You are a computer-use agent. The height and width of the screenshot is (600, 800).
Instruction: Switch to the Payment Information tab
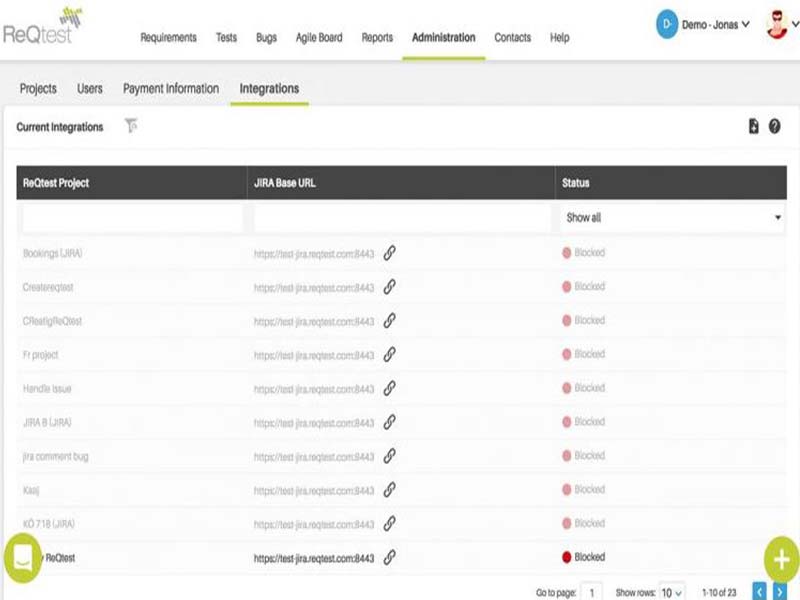(x=171, y=89)
